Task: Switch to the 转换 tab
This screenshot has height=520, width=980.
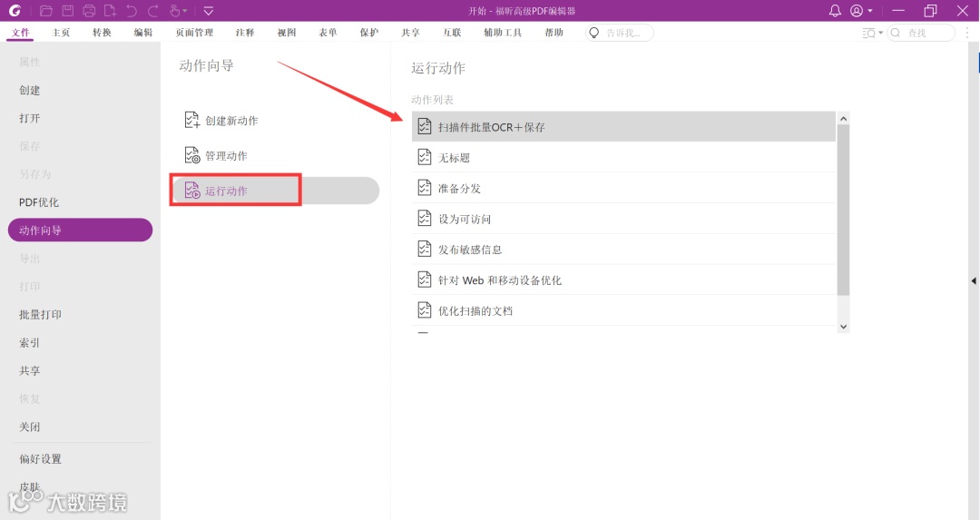Action: point(102,33)
